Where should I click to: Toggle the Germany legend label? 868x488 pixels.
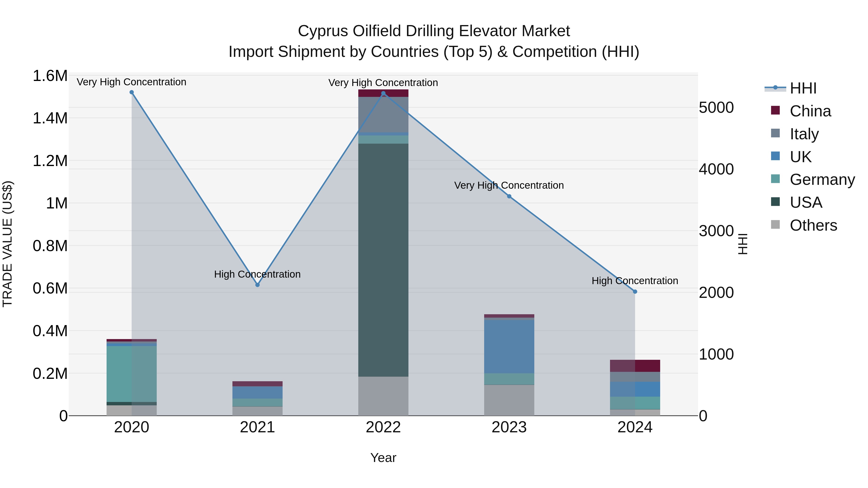pos(822,180)
